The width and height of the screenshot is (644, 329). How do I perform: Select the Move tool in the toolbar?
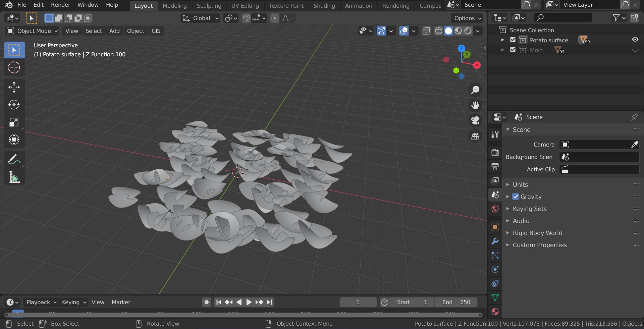pyautogui.click(x=14, y=87)
